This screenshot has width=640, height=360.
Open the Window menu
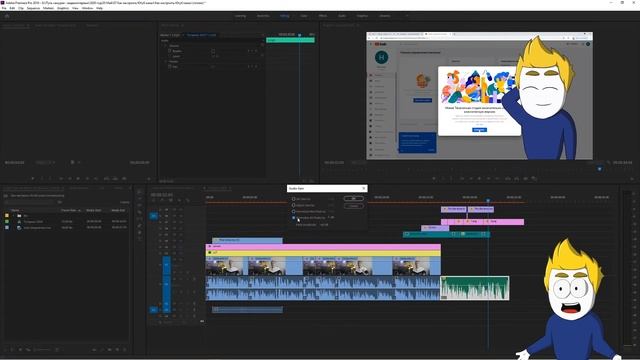87,8
